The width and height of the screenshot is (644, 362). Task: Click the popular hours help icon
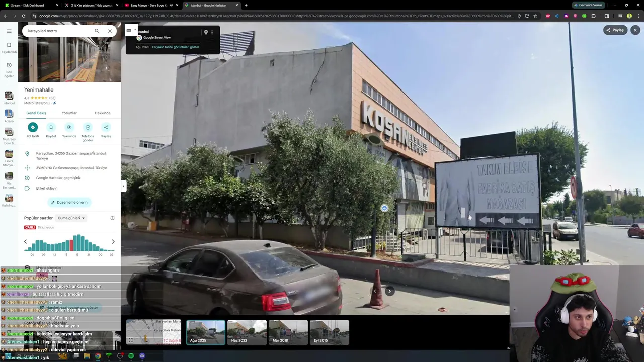click(x=112, y=218)
